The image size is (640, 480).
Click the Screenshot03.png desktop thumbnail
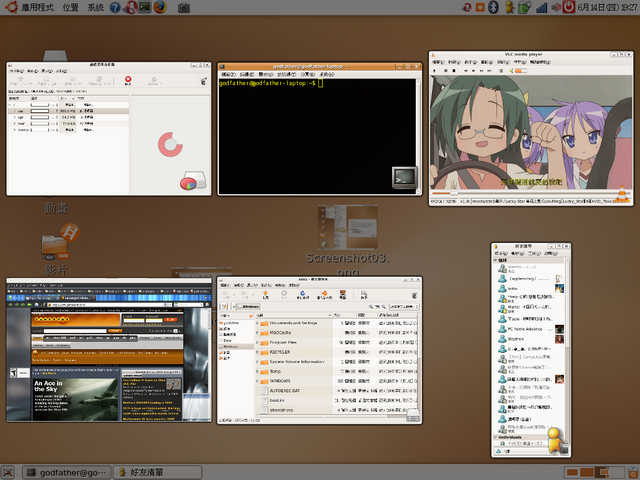pos(348,227)
